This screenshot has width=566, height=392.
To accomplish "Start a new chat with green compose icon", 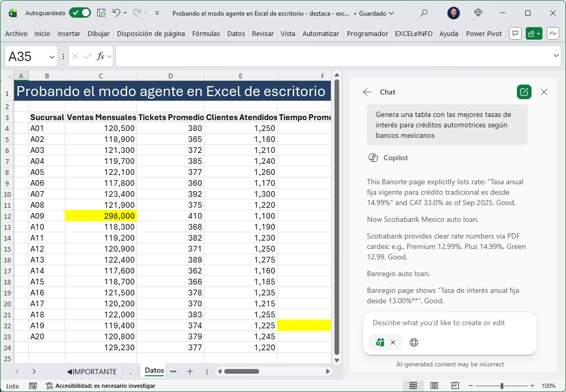I will tap(524, 92).
